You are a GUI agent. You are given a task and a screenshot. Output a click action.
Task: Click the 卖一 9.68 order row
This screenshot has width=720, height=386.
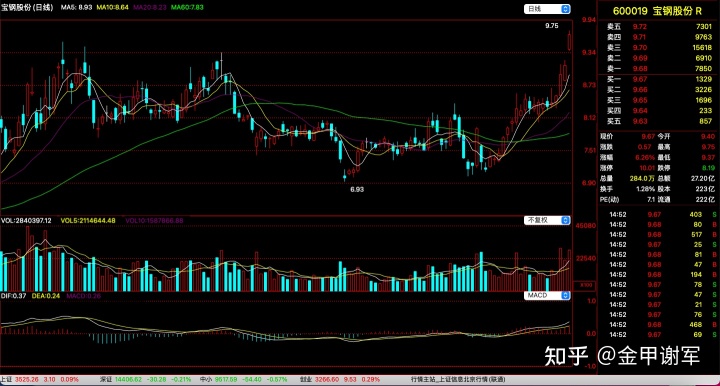(659, 69)
